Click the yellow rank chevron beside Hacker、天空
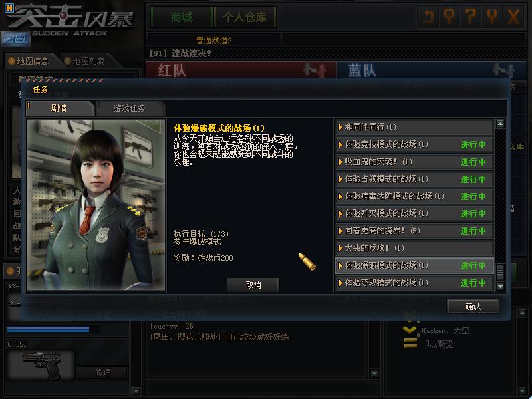The width and height of the screenshot is (532, 399). (x=410, y=330)
